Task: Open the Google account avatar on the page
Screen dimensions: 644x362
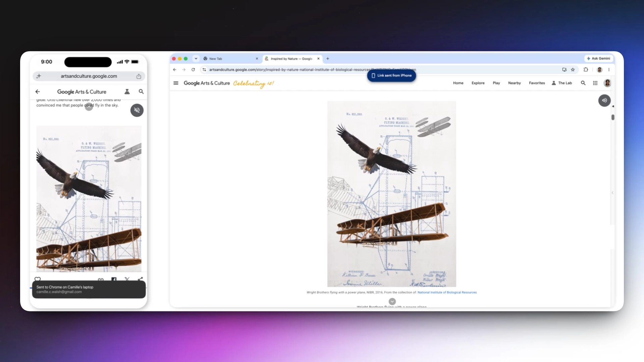Action: point(607,83)
